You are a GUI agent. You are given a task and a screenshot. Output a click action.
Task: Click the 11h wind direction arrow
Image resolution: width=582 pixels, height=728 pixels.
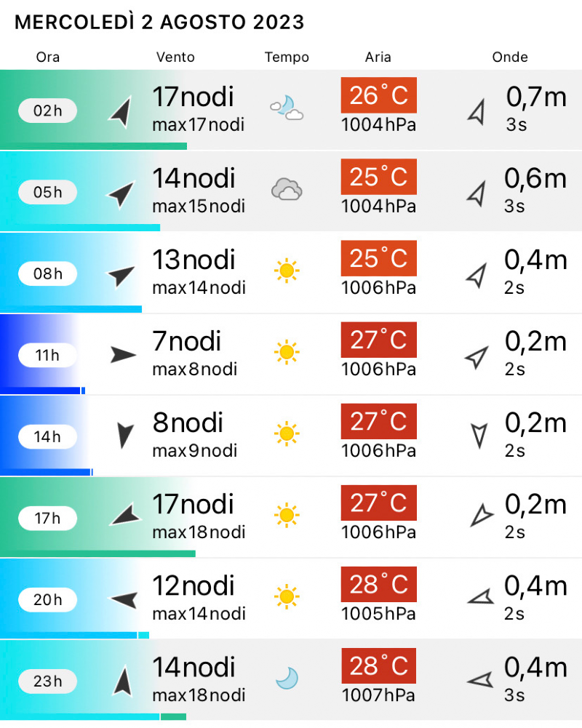[x=123, y=355]
